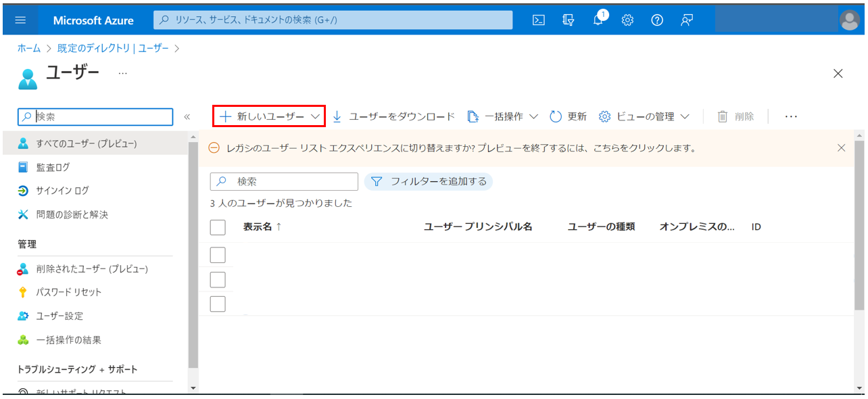Viewport: 868px width, 399px height.
Task: Open the notifications bell
Action: tap(598, 20)
